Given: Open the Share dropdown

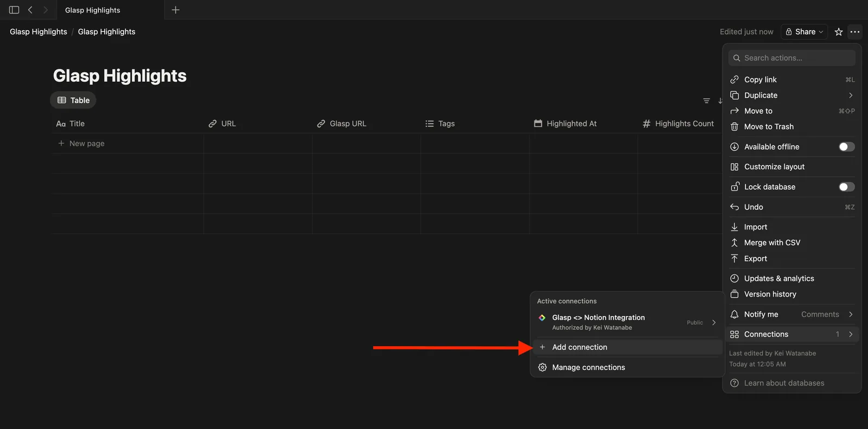Looking at the screenshot, I should [805, 32].
